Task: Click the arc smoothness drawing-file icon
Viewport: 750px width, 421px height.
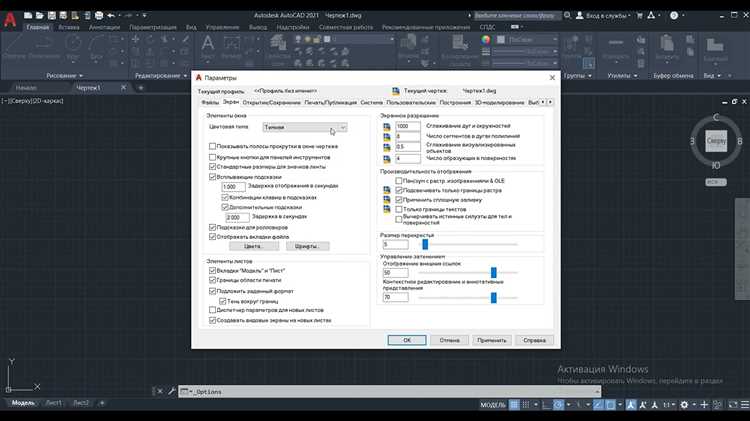Action: point(387,127)
